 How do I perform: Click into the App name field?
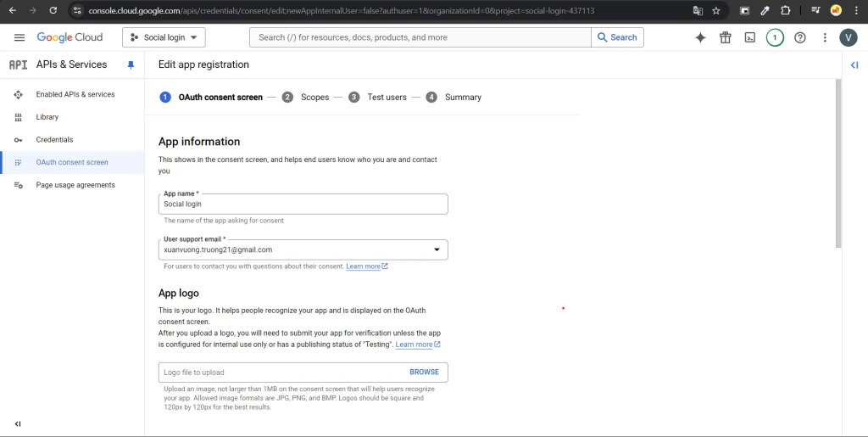[x=303, y=204]
